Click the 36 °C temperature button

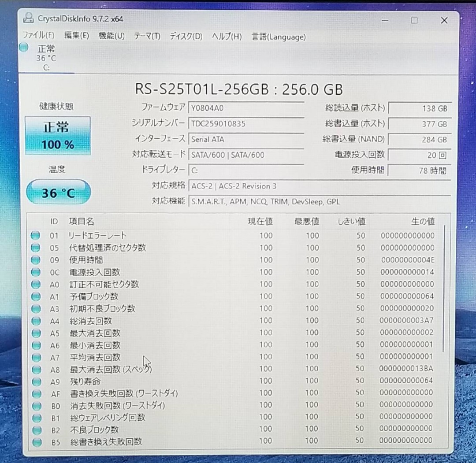(x=58, y=193)
